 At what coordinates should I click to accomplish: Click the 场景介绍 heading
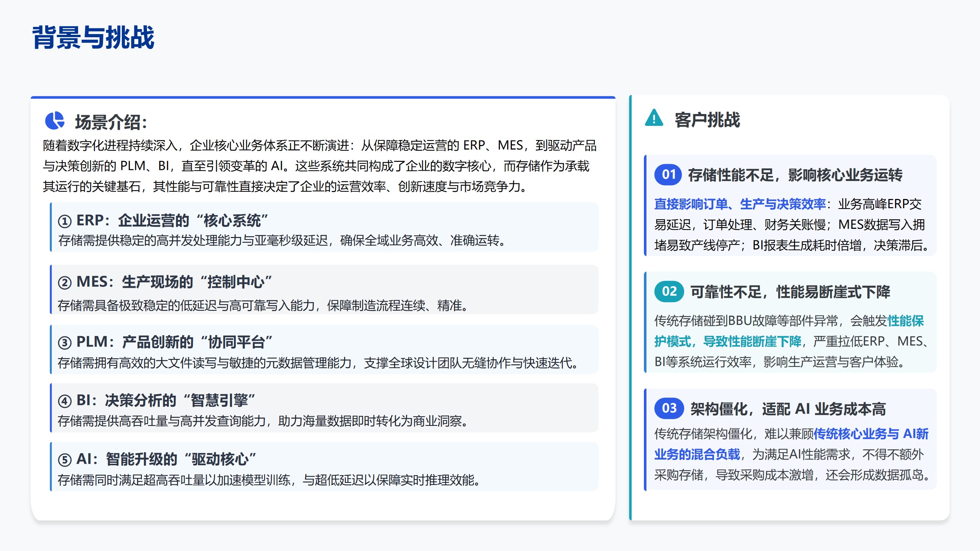pyautogui.click(x=111, y=122)
